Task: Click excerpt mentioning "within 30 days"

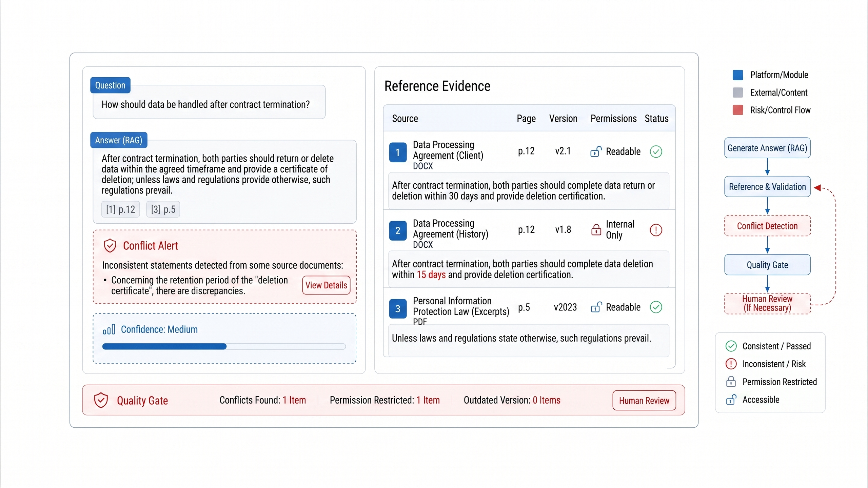Action: pos(529,191)
